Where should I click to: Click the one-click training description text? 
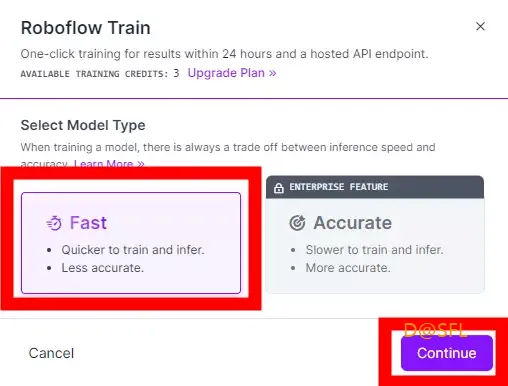pyautogui.click(x=224, y=54)
